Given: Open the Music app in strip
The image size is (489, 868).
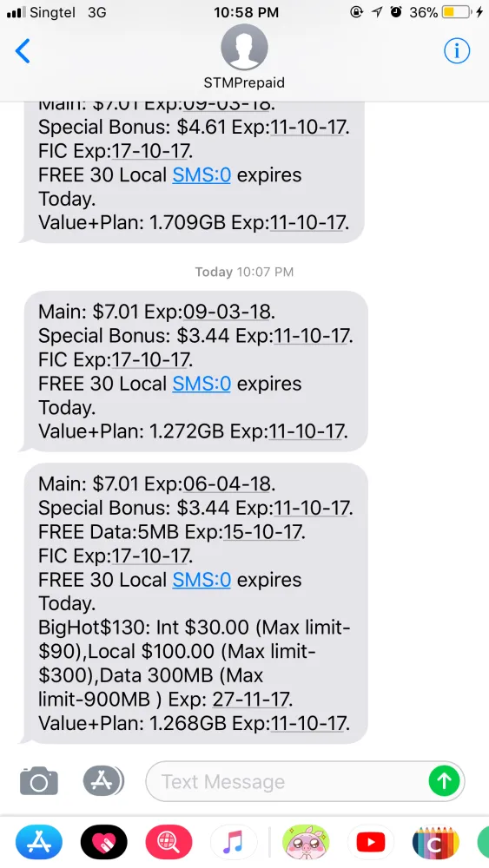Looking at the screenshot, I should [234, 843].
